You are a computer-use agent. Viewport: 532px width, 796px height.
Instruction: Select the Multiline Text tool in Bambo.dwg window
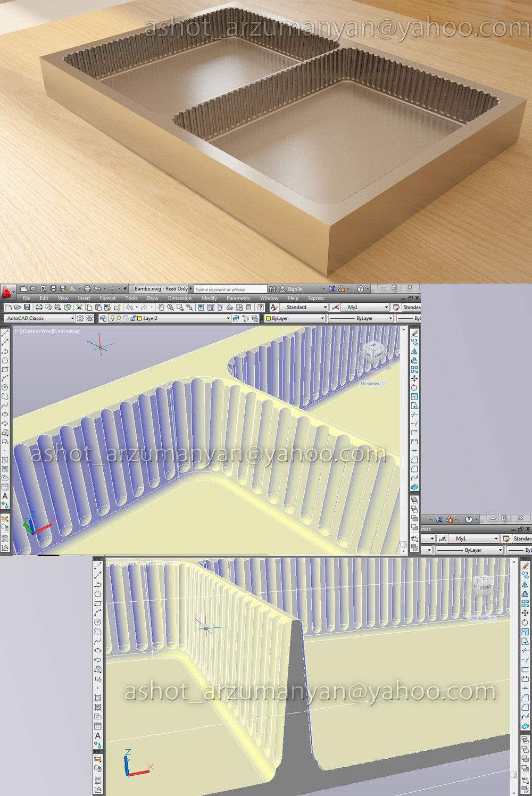(5, 496)
